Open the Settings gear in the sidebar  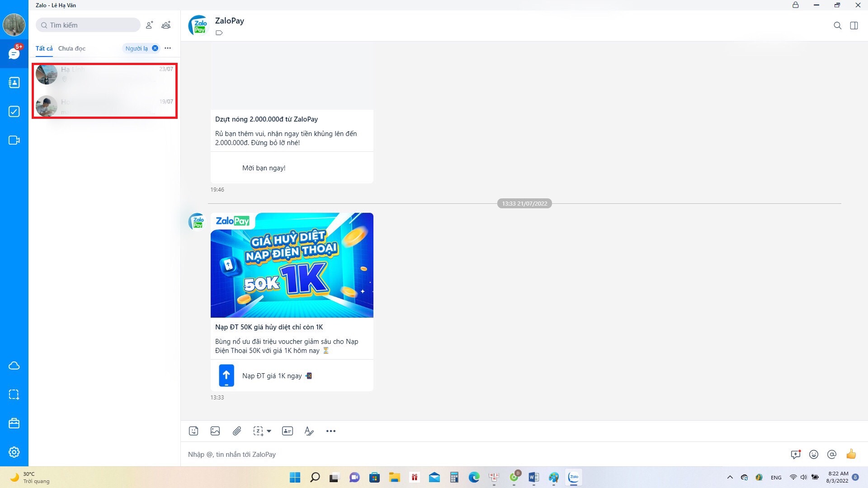[14, 452]
